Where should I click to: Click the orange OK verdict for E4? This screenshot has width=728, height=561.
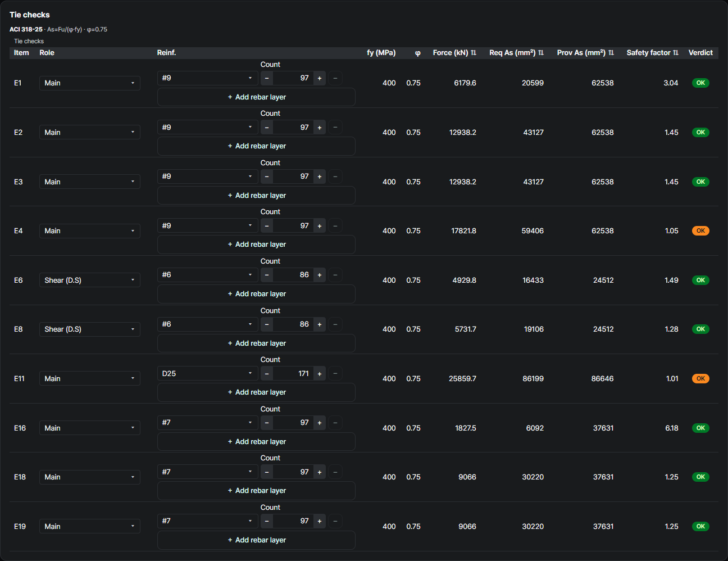[x=700, y=231]
